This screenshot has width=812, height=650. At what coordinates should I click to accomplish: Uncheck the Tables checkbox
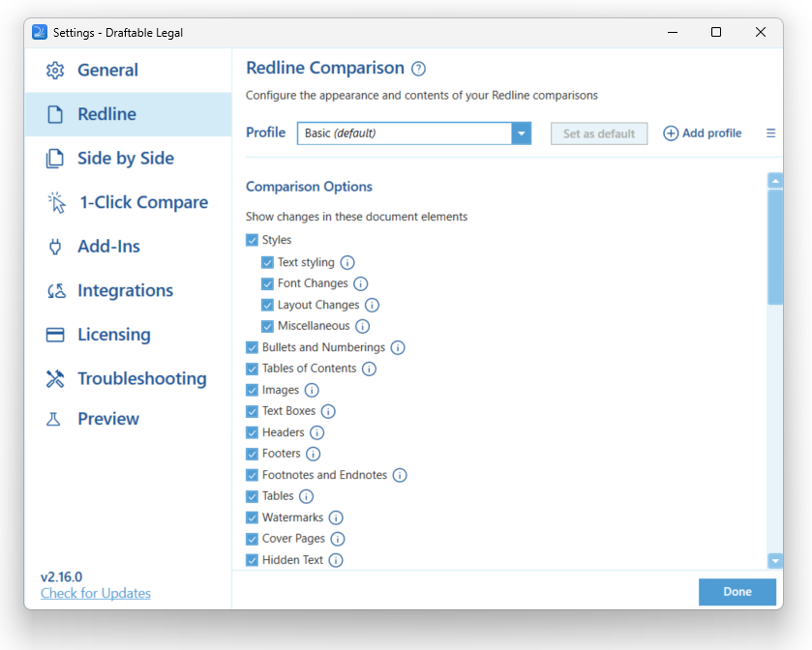253,497
